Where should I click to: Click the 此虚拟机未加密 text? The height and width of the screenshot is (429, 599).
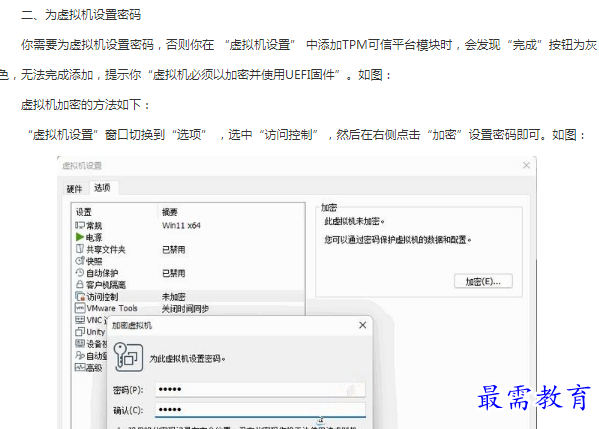click(x=354, y=221)
